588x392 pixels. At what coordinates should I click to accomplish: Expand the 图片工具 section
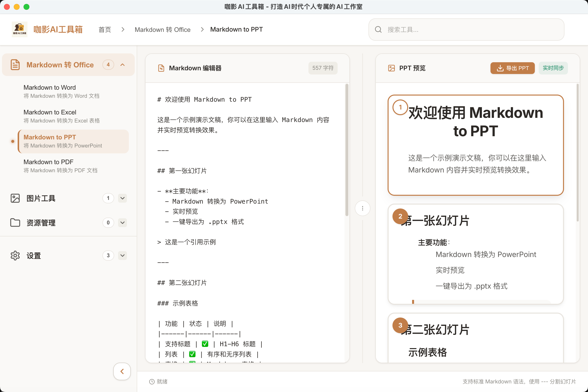tap(122, 198)
